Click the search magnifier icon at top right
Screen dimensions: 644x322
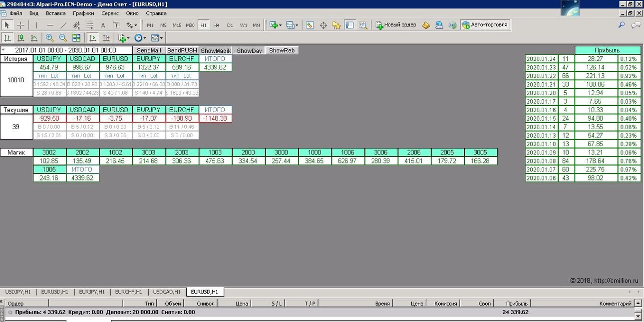pos(622,24)
